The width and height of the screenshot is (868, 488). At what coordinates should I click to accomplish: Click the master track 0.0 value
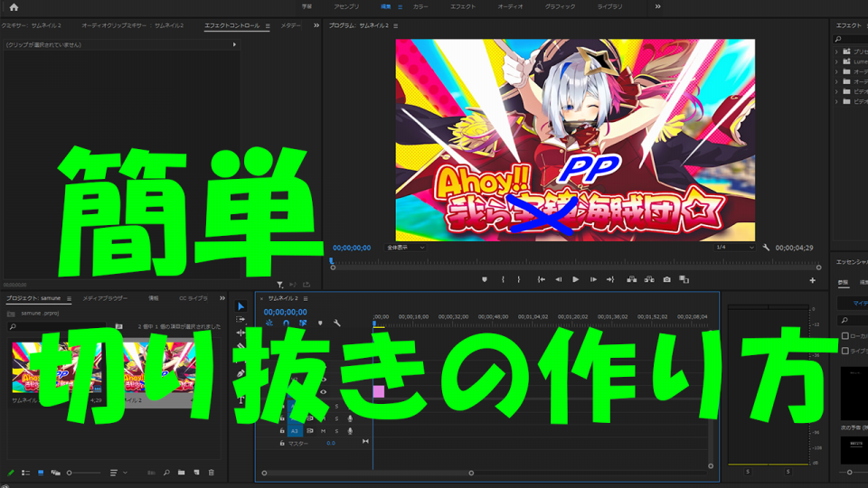tap(331, 443)
